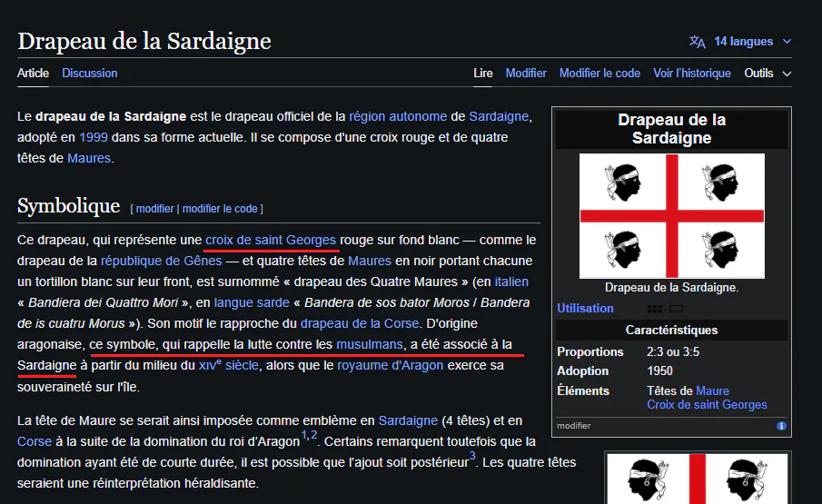Open footnote reference 2
Image resolution: width=822 pixels, height=504 pixels.
(x=313, y=435)
